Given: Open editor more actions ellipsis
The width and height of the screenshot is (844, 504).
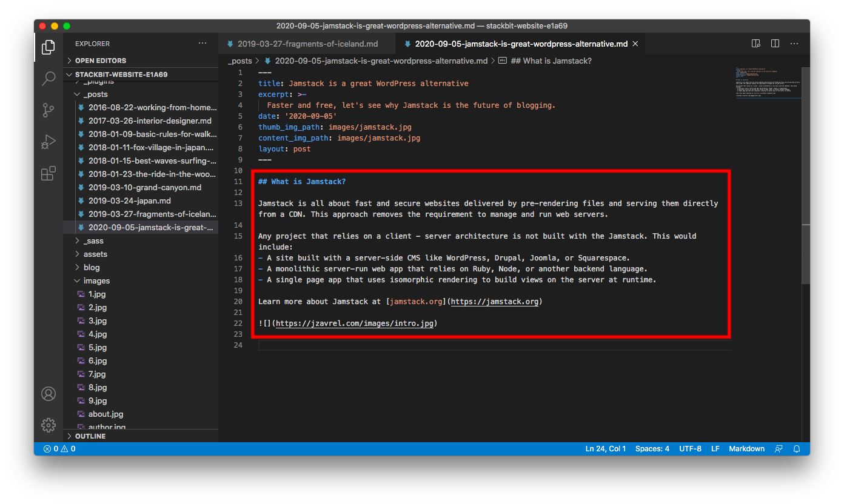Looking at the screenshot, I should click(x=794, y=44).
